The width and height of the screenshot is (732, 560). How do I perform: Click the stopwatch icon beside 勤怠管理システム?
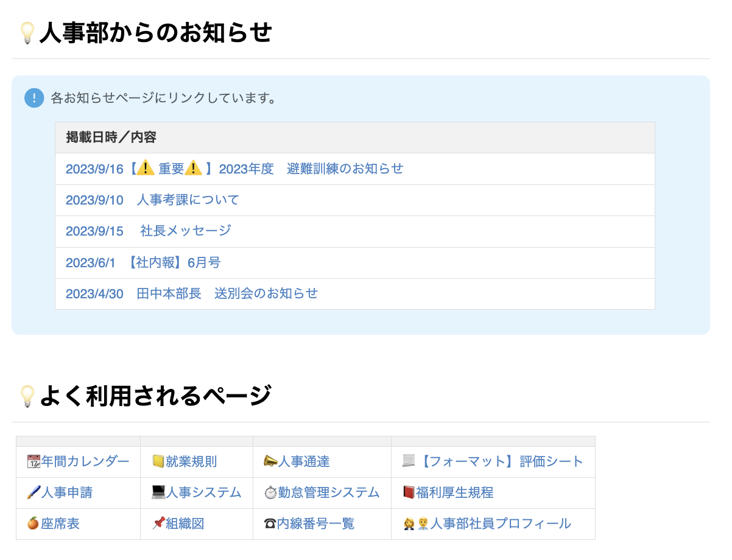pos(270,493)
